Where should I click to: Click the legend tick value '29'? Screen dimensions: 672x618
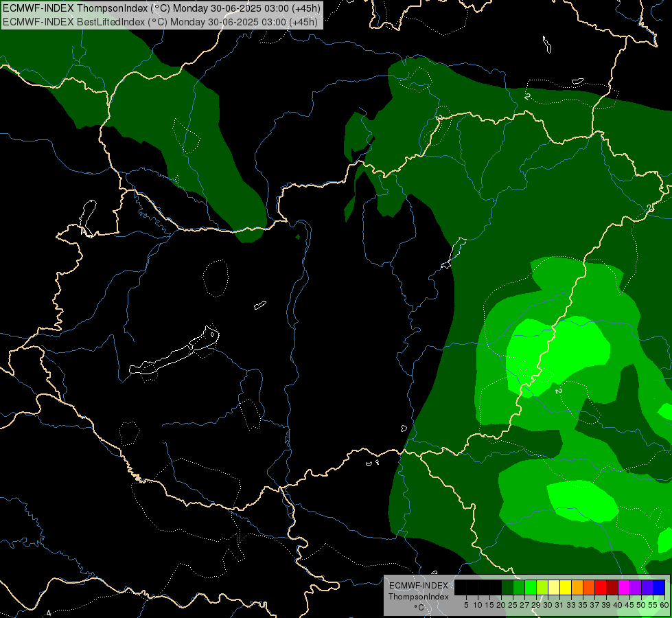[x=537, y=605]
